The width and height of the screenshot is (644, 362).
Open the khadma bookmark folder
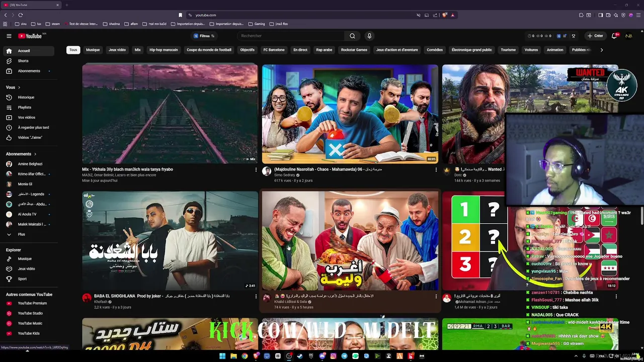[x=111, y=24]
